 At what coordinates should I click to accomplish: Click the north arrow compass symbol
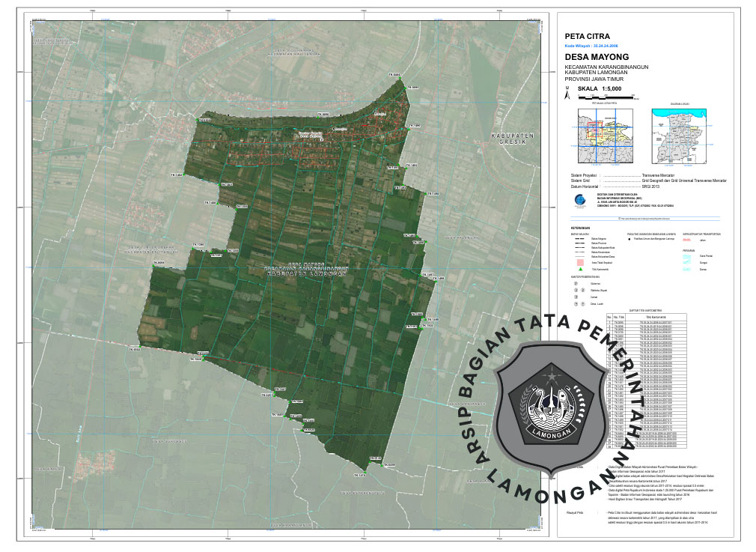coord(567,95)
